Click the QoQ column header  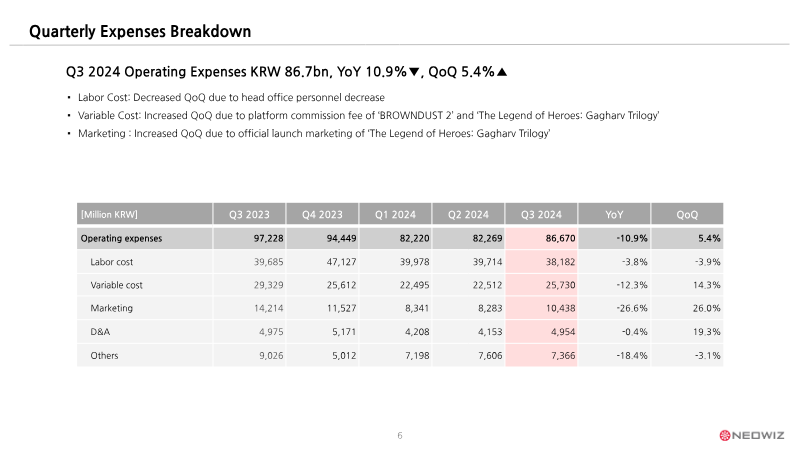click(x=687, y=214)
